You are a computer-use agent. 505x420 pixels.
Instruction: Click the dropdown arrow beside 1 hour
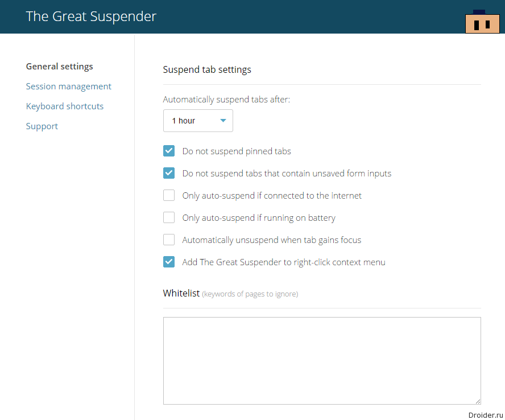coord(223,121)
